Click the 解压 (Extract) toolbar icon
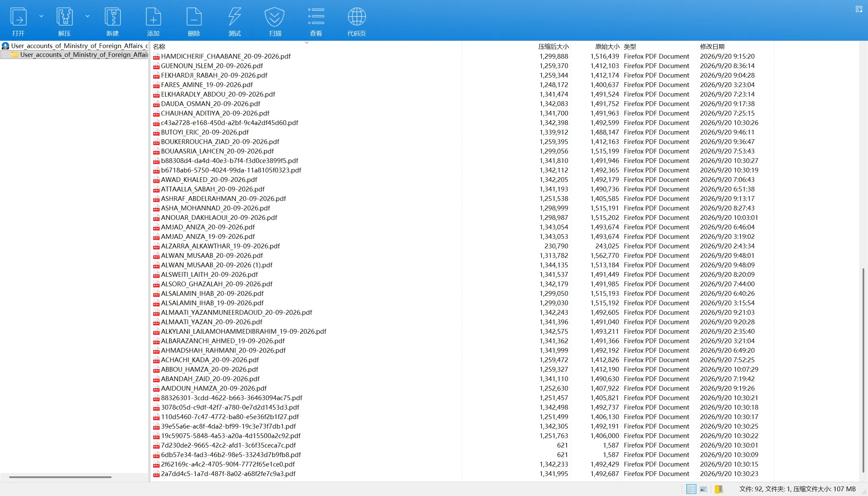Viewport: 868px width, 496px height. click(x=64, y=17)
